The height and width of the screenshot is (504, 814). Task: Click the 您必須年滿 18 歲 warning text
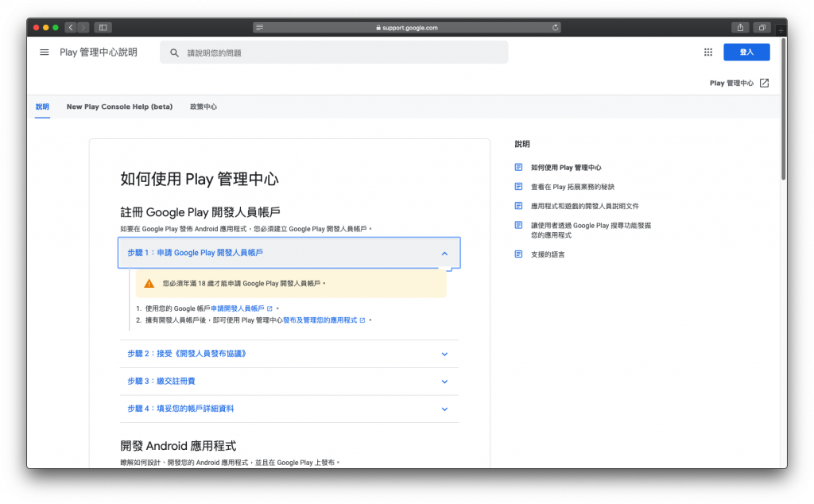pos(244,284)
